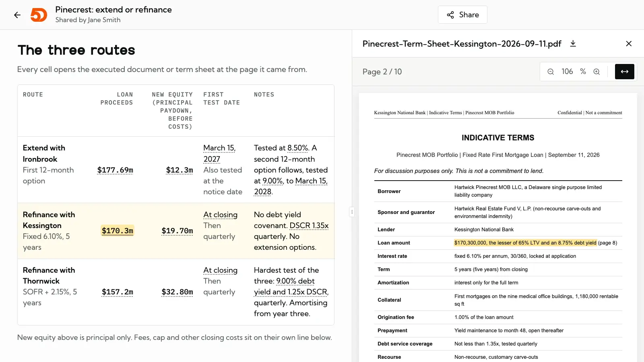Image resolution: width=644 pixels, height=362 pixels.
Task: Toggle fit-to-width for the PDF
Action: tap(625, 72)
